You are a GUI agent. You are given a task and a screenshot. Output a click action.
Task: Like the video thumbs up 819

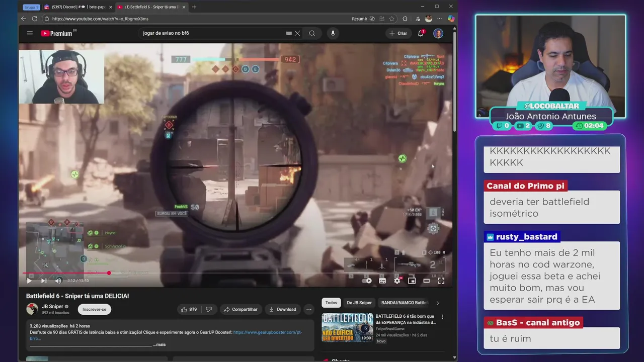coord(189,309)
